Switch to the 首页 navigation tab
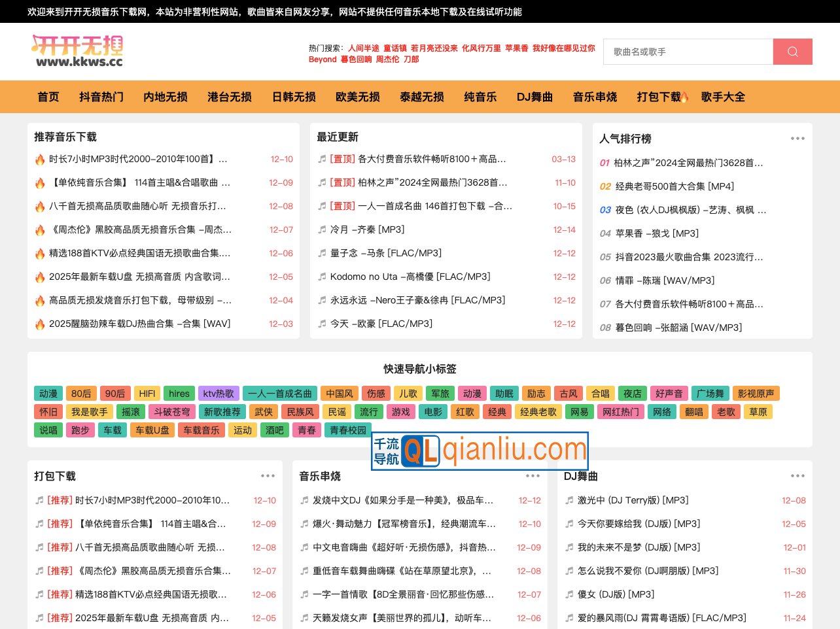The width and height of the screenshot is (840, 629). coord(48,96)
